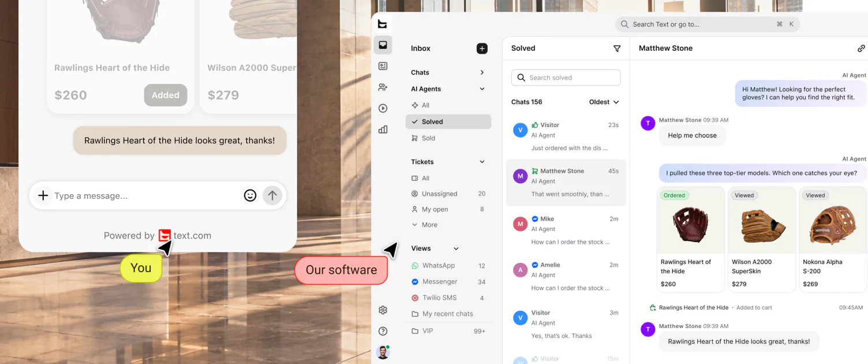Click the filter funnel icon in Solved
868x364 pixels.
617,49
